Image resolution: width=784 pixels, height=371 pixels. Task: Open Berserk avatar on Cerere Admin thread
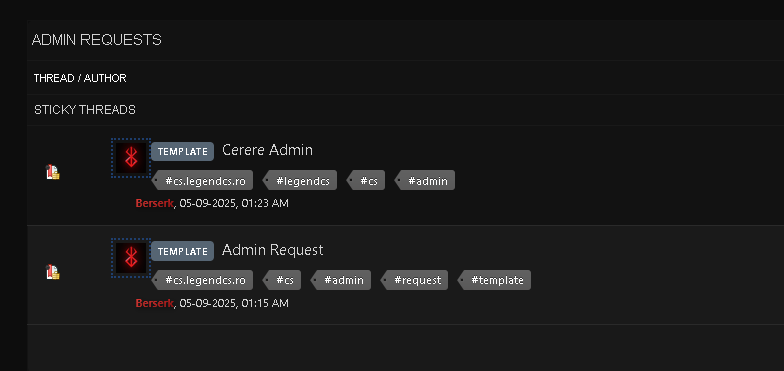[131, 158]
